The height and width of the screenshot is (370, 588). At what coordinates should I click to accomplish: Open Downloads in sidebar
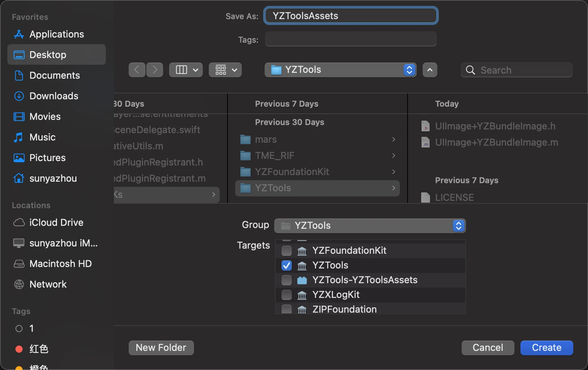(x=54, y=96)
